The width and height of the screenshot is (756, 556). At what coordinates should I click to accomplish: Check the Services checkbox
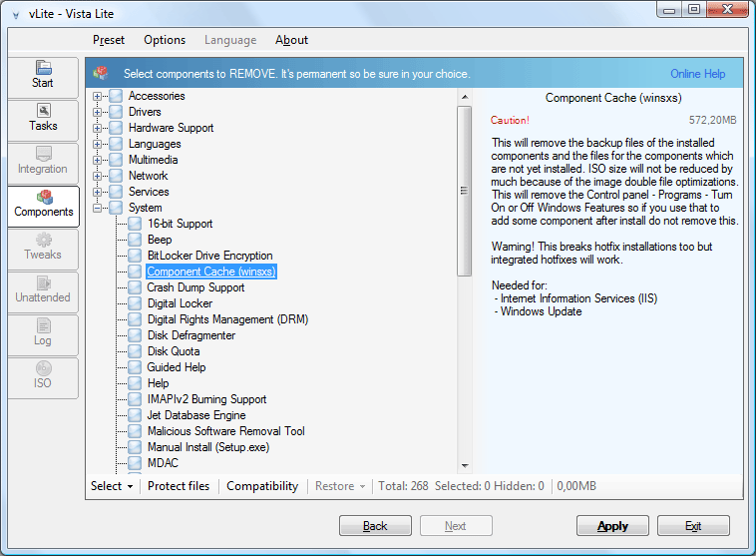pos(116,192)
